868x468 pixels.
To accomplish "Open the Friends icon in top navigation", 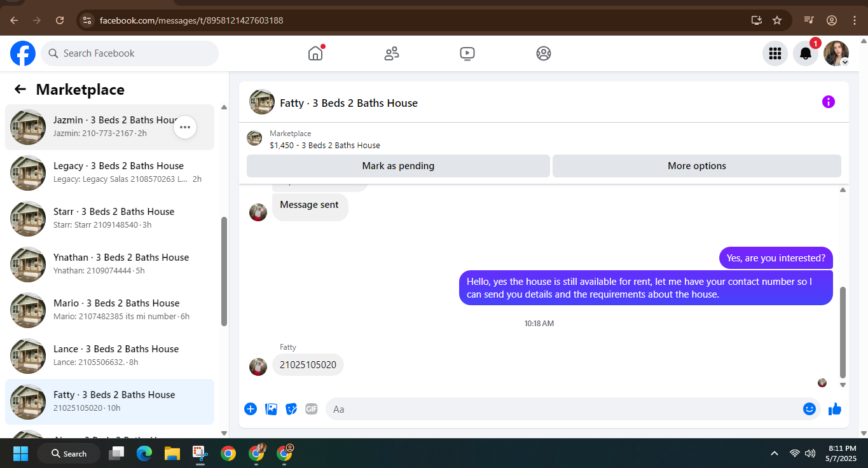I will pyautogui.click(x=392, y=53).
